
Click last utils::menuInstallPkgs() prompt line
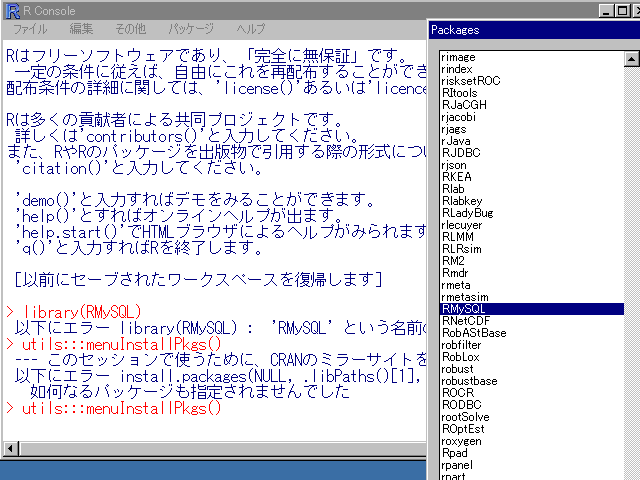point(114,408)
